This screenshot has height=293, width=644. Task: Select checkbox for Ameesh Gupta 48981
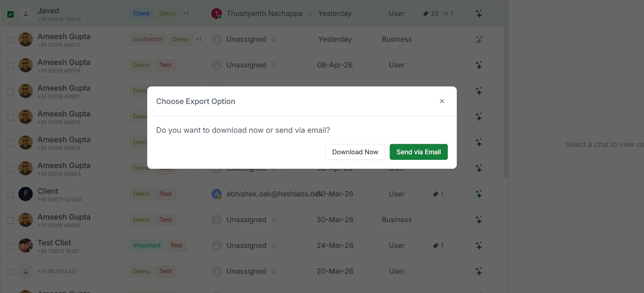coord(11,92)
